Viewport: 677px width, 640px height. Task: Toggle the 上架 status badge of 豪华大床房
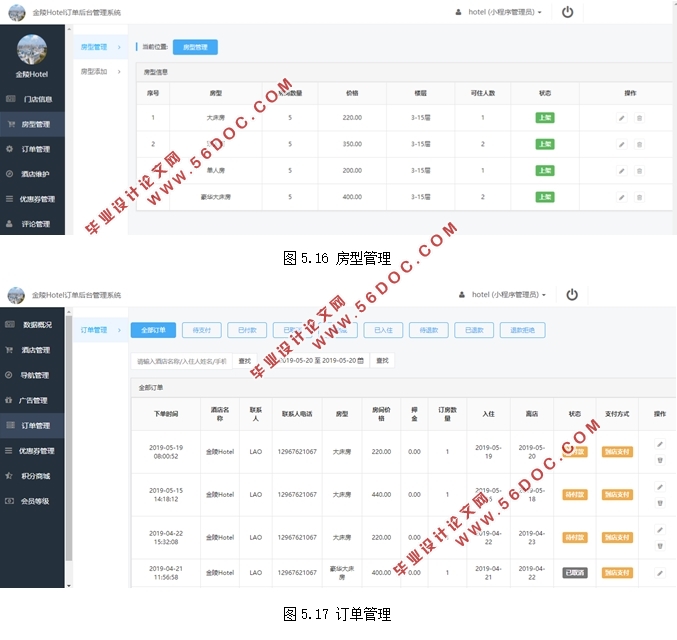pyautogui.click(x=545, y=196)
